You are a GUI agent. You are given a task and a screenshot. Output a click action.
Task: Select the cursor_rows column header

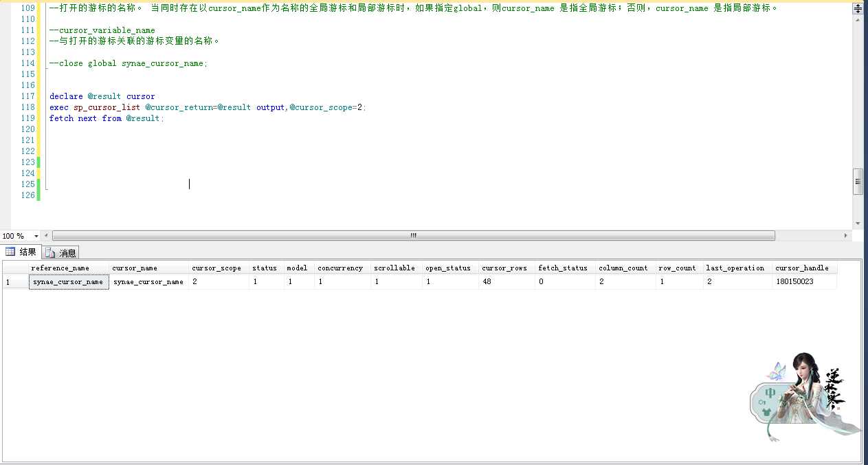(507, 268)
